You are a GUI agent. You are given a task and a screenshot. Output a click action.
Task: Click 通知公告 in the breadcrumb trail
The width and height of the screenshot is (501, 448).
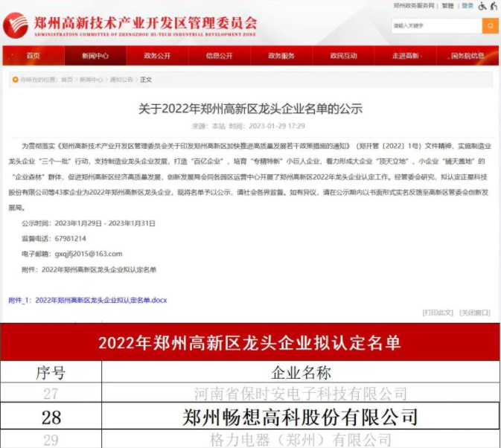tap(121, 80)
